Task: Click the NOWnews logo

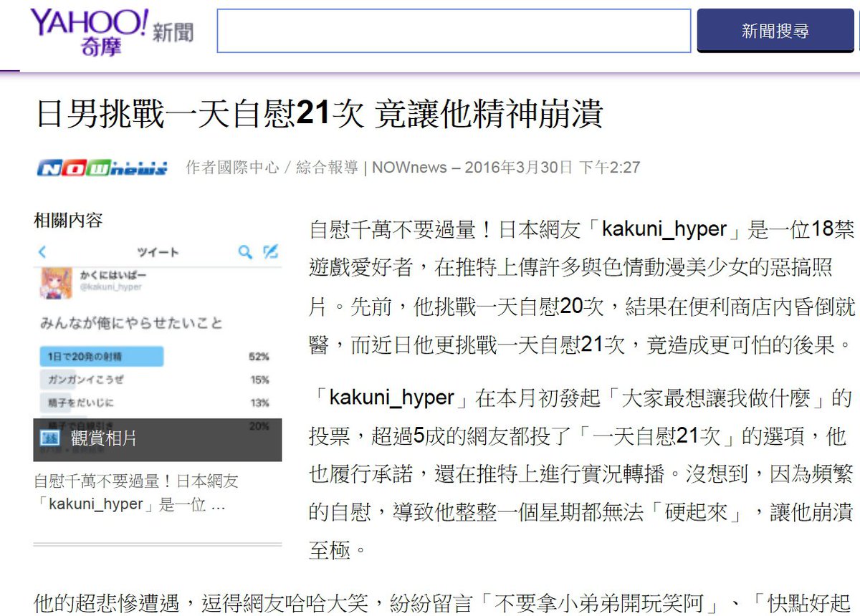Action: [102, 168]
